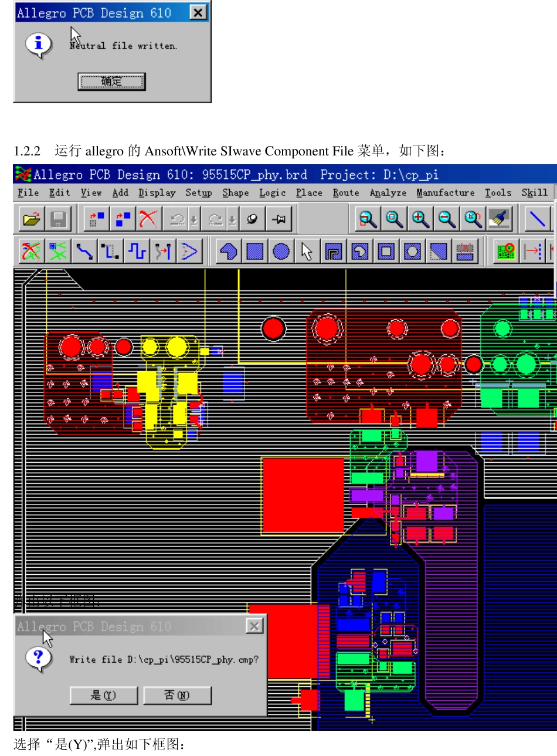Image resolution: width=557 pixels, height=756 pixels.
Task: Select the Add Rectangle shape tool
Action: pyautogui.click(x=255, y=252)
